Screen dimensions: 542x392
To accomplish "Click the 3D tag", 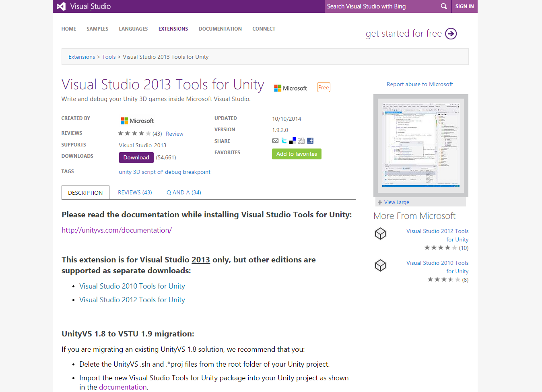I will 136,172.
